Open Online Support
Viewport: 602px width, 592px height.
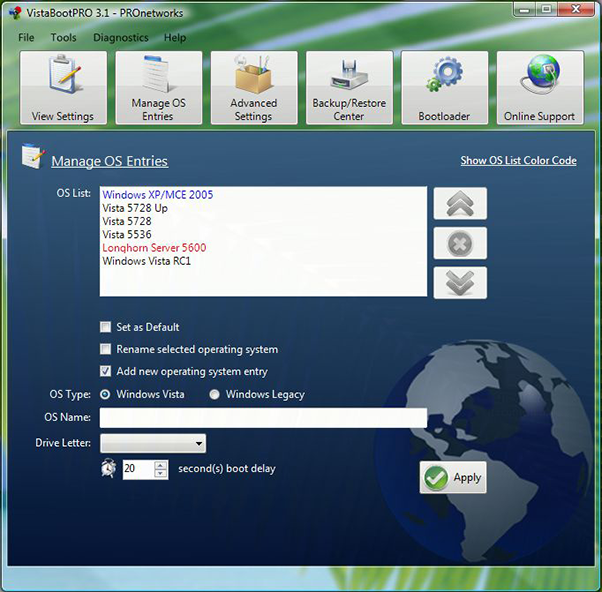[540, 88]
